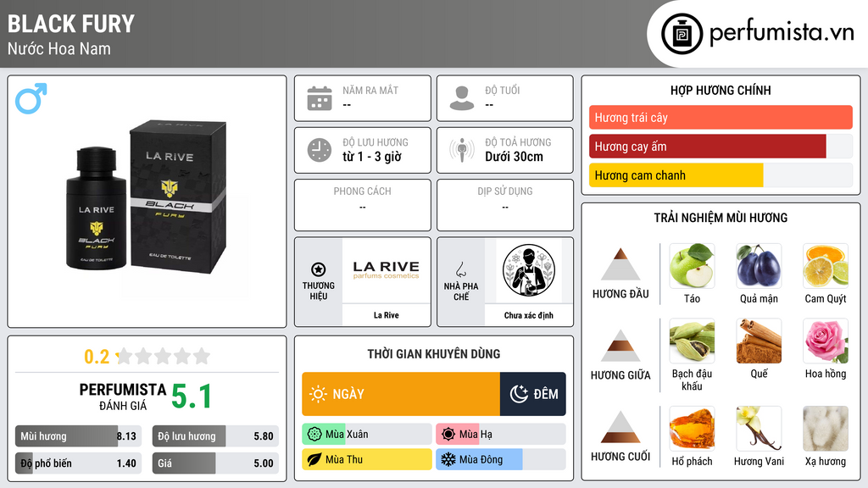Click the perfumista.vn bottle logo icon
Viewport: 868px width, 488px height.
coord(682,34)
